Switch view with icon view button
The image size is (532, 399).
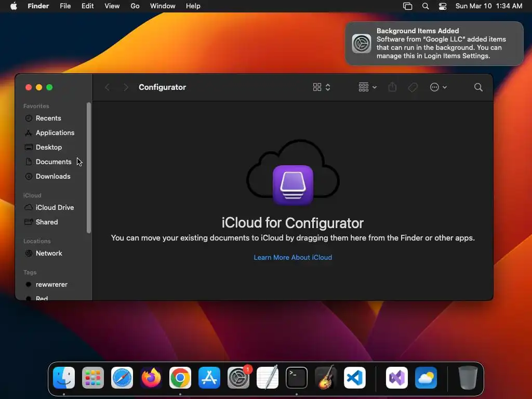click(321, 87)
